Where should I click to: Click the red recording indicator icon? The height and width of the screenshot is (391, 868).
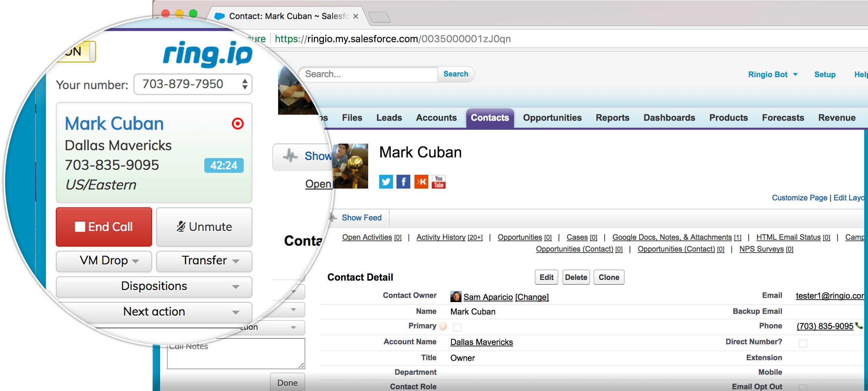[x=238, y=124]
